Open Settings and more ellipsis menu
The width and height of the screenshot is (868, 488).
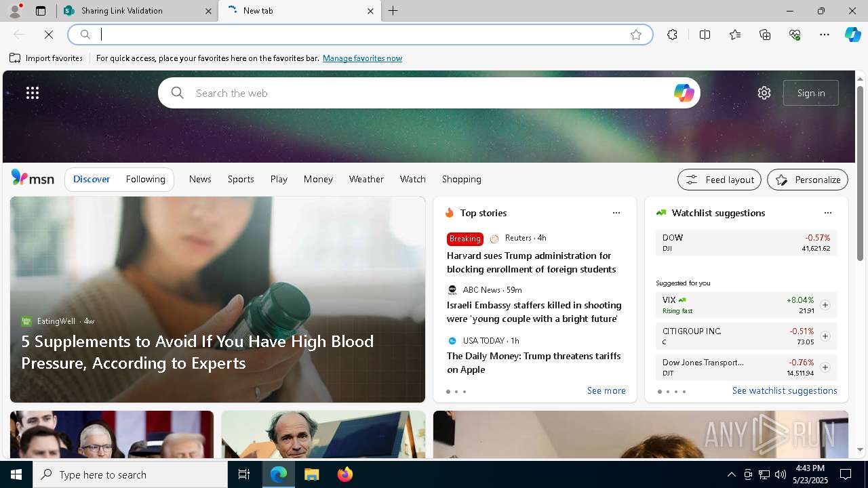825,35
